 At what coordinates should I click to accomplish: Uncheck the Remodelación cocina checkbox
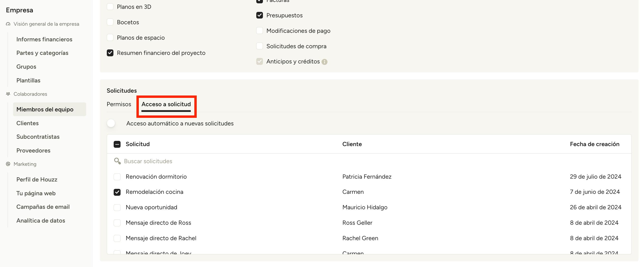pos(117,192)
